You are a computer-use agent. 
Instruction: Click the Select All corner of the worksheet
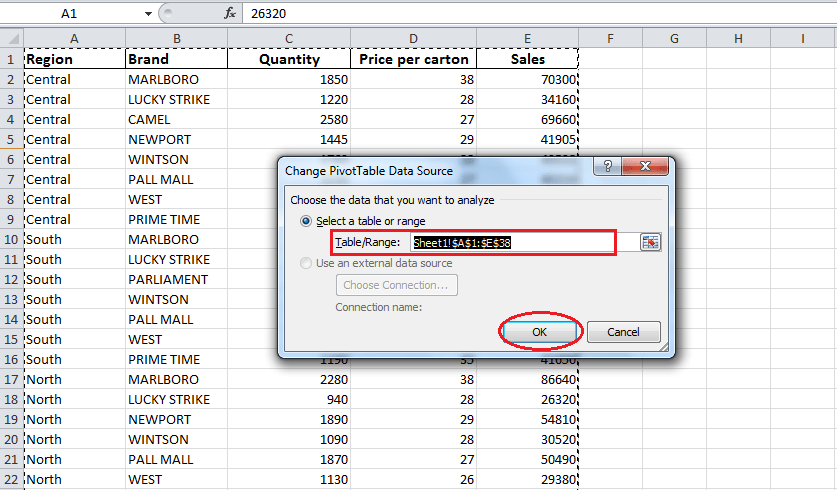pyautogui.click(x=11, y=39)
